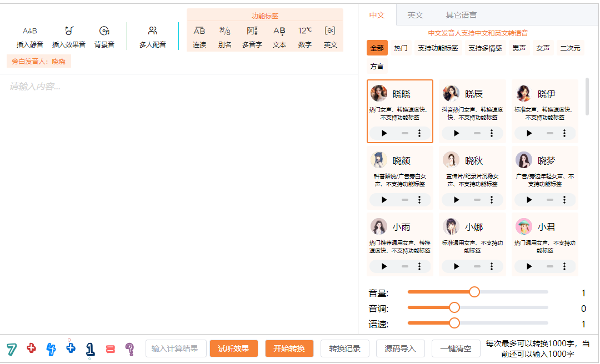Open the 多人配音 multi-voice dubbing tool

tap(153, 31)
